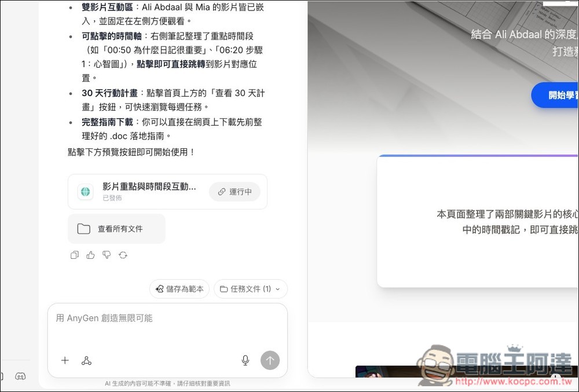This screenshot has height=392, width=579.
Task: Click the 本頁面整理了兩部關鍵影片 text in the preview
Action: [507, 222]
